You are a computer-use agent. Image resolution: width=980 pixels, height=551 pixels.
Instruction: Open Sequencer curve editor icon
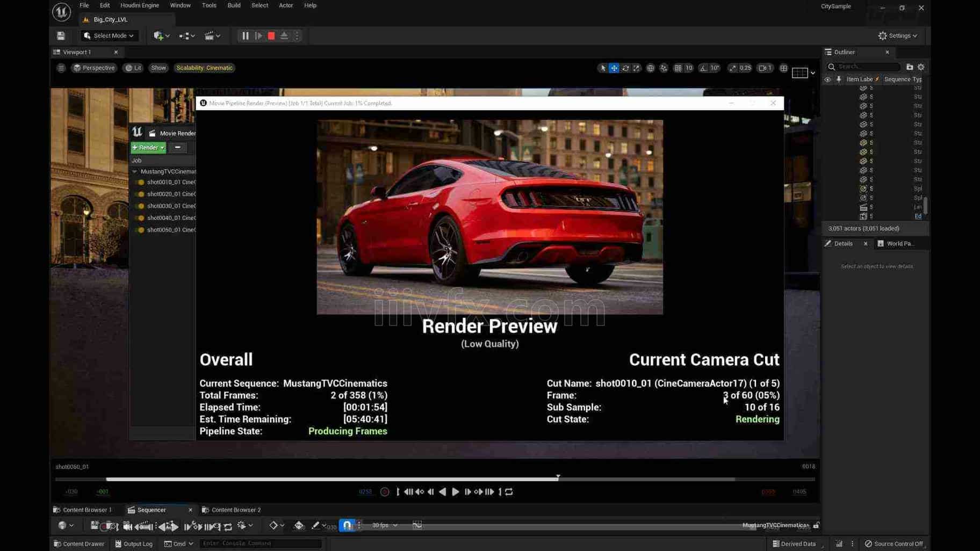(417, 526)
